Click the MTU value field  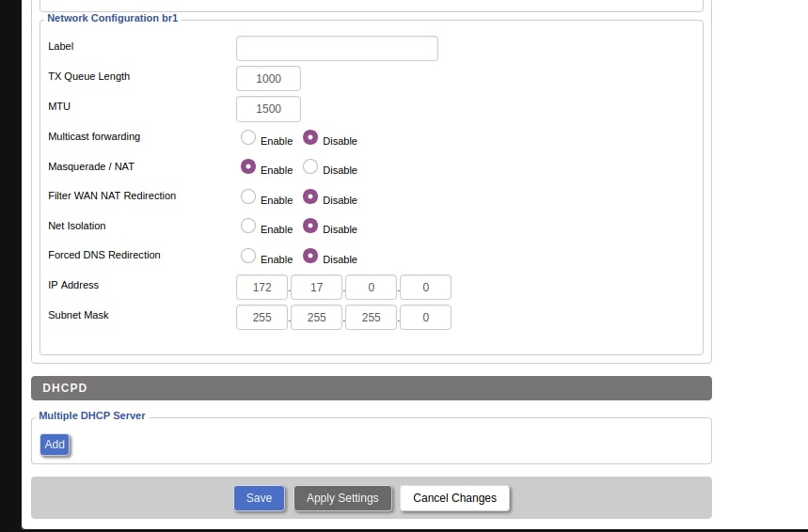(268, 109)
